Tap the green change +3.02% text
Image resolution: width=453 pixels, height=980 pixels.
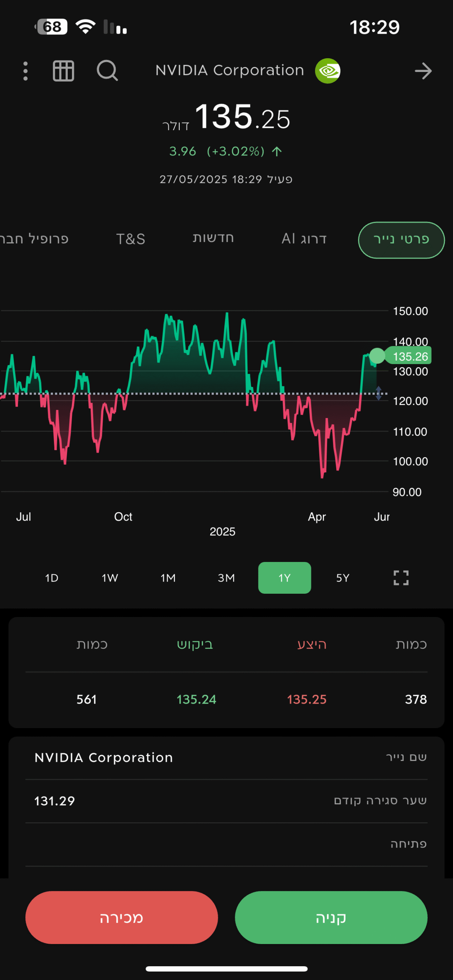click(235, 151)
